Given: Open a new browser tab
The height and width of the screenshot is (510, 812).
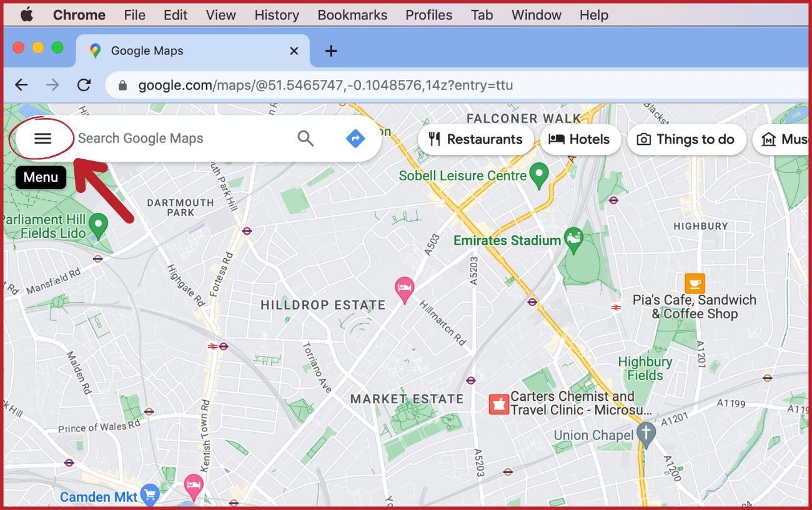Looking at the screenshot, I should pyautogui.click(x=331, y=51).
